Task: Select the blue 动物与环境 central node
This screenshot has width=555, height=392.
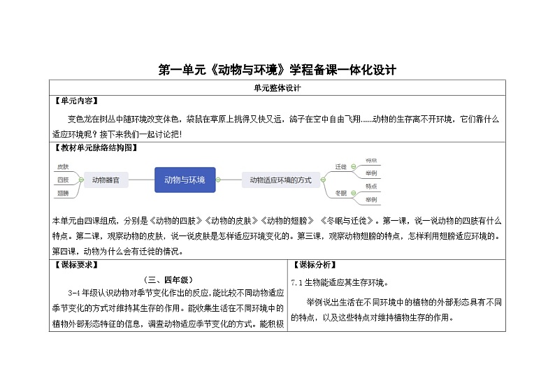Action: point(185,180)
